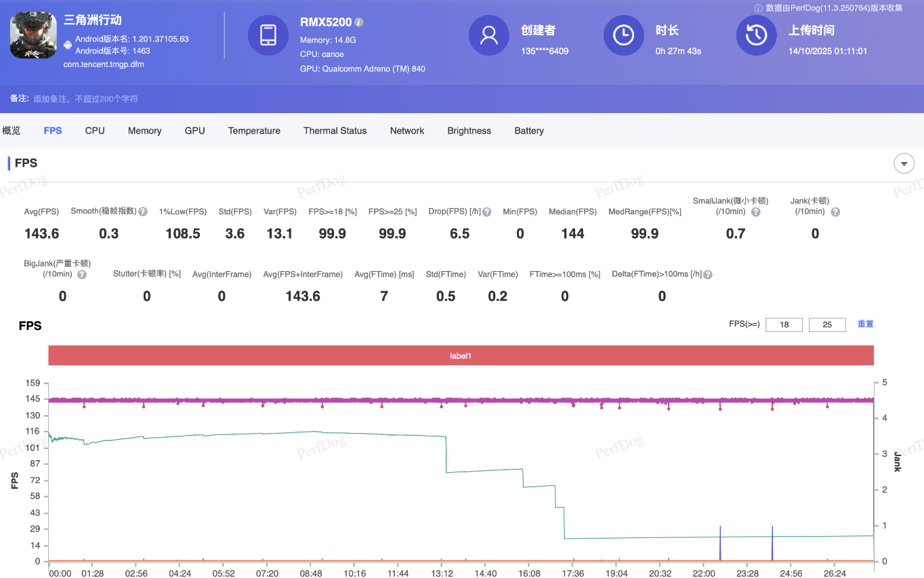This screenshot has height=578, width=924.
Task: Open the Battery tab
Action: point(528,131)
